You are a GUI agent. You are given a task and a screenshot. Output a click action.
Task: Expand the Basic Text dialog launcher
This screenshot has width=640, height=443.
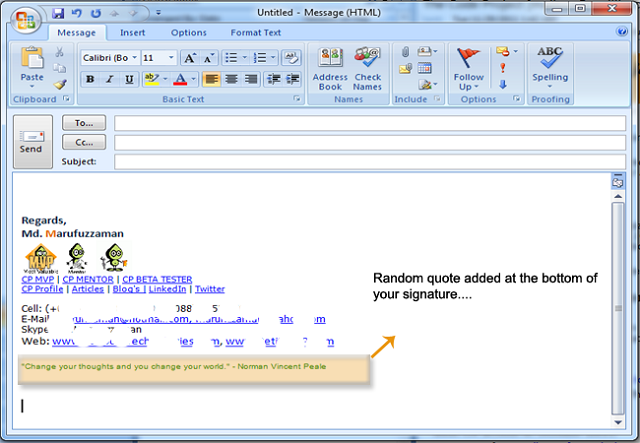pyautogui.click(x=296, y=99)
